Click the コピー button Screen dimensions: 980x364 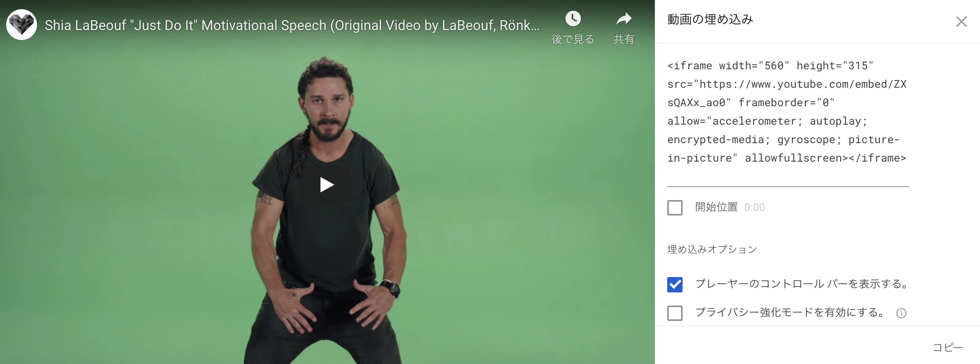point(948,347)
